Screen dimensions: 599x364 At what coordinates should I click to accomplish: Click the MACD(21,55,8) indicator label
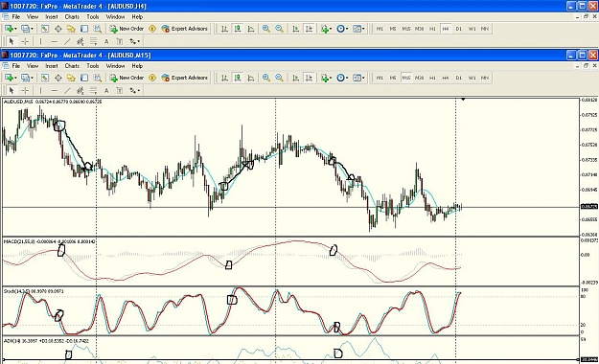[x=50, y=241]
